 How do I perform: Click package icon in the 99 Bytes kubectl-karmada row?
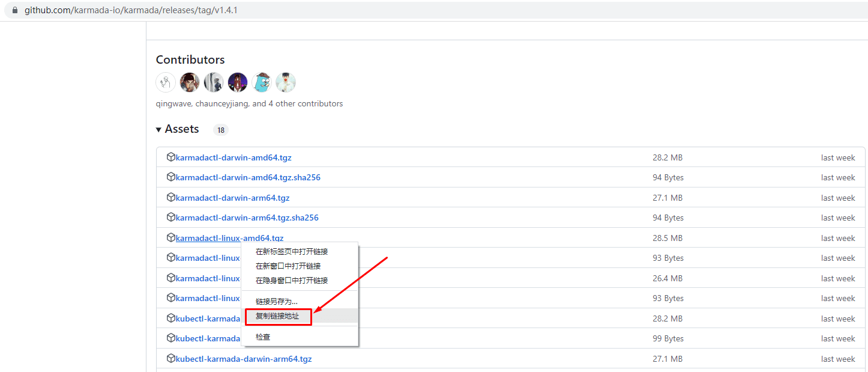pos(171,338)
